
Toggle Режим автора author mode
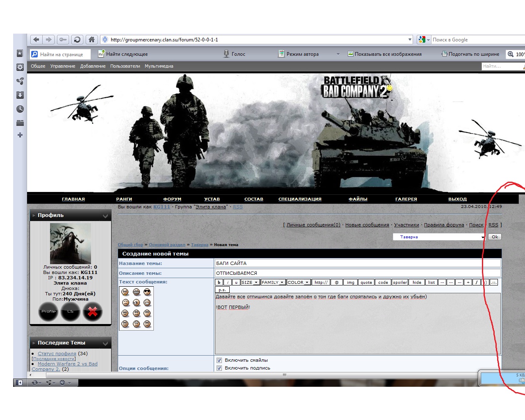[x=299, y=54]
